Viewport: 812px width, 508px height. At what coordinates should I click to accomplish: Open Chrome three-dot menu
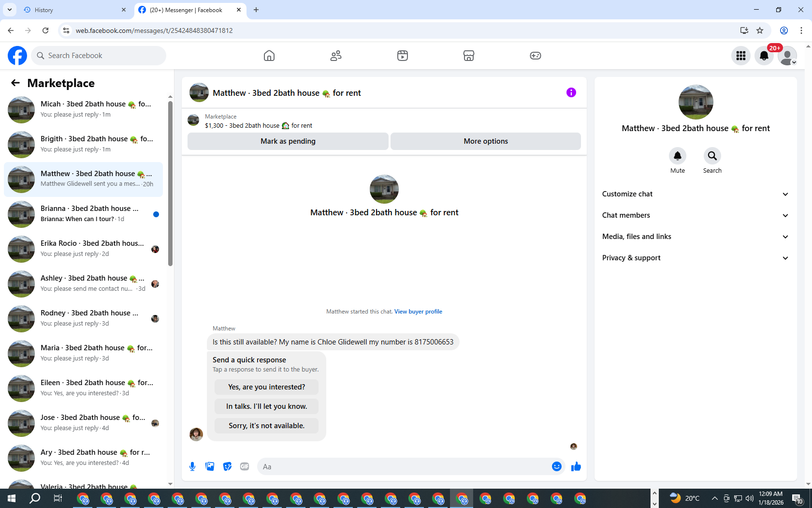pos(801,30)
